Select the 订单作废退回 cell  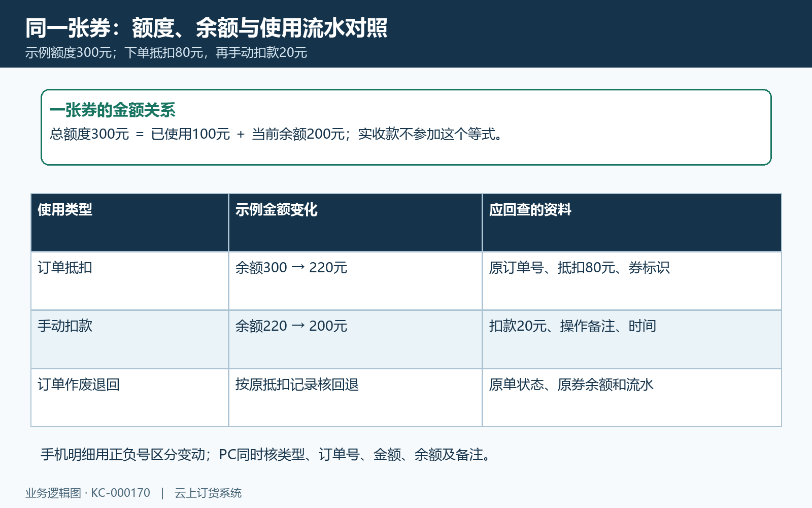[129, 398]
